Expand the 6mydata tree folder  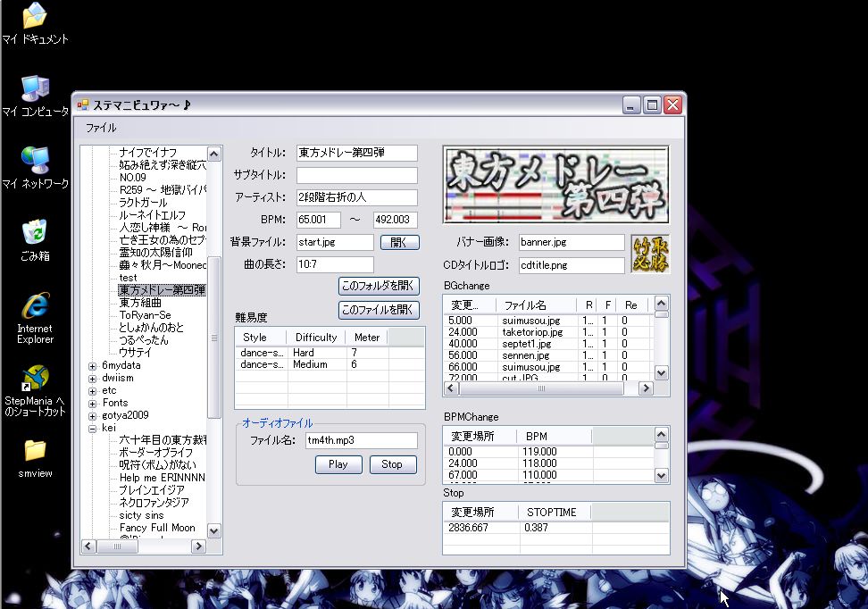click(93, 366)
